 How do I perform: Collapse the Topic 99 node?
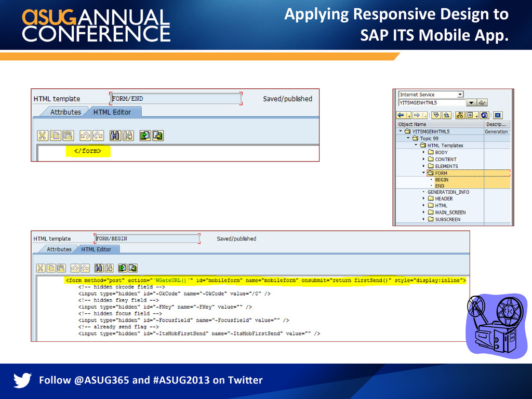point(408,138)
